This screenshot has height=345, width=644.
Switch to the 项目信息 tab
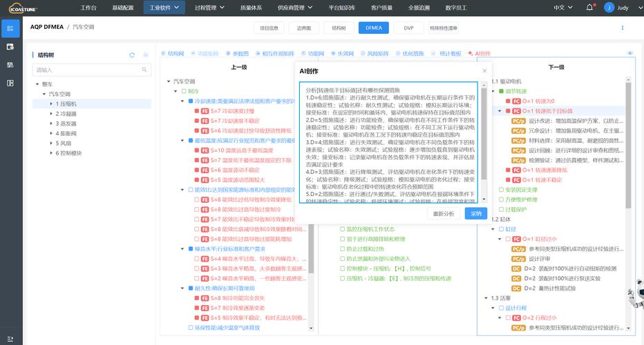(269, 28)
